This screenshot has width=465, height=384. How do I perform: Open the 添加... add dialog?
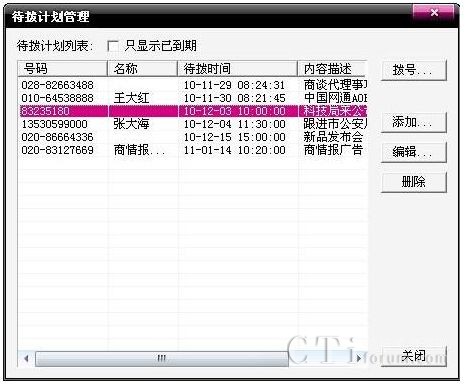click(413, 122)
